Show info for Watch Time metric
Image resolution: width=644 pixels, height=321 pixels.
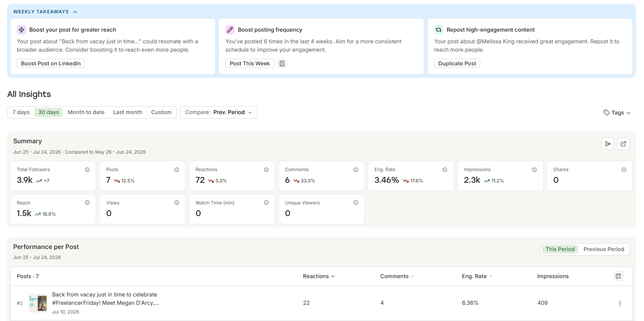tap(266, 203)
